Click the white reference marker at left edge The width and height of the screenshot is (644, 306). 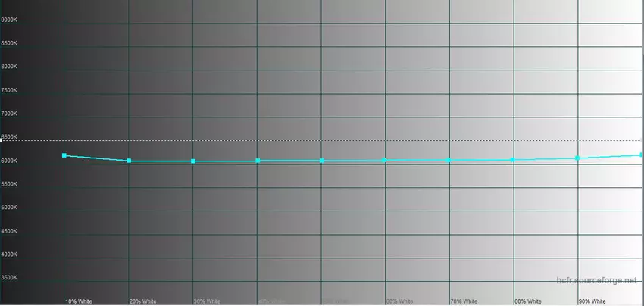[2, 140]
